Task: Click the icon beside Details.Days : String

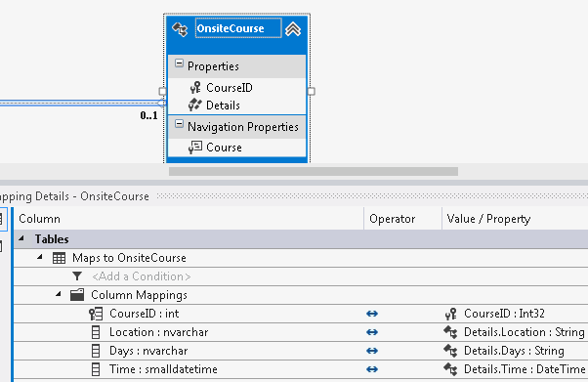Action: pyautogui.click(x=450, y=351)
